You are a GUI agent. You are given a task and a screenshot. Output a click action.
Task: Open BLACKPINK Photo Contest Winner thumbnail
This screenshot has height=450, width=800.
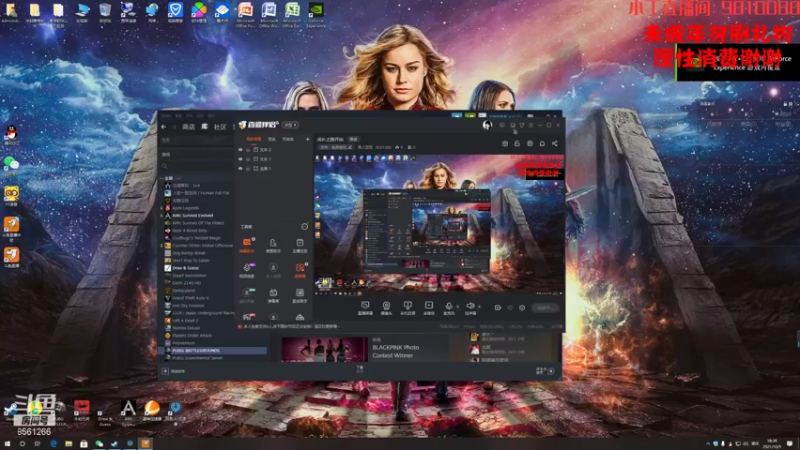pos(324,349)
